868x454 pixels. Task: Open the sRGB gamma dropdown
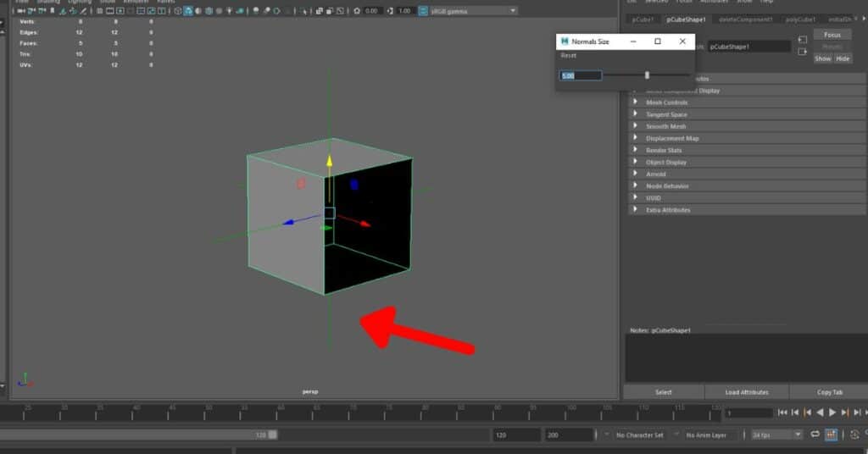coord(467,11)
